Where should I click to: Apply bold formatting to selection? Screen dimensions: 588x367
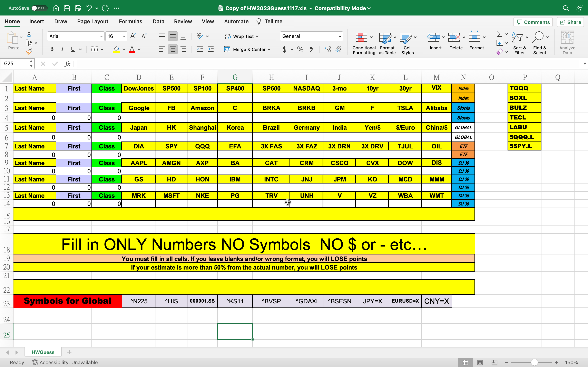pyautogui.click(x=51, y=49)
